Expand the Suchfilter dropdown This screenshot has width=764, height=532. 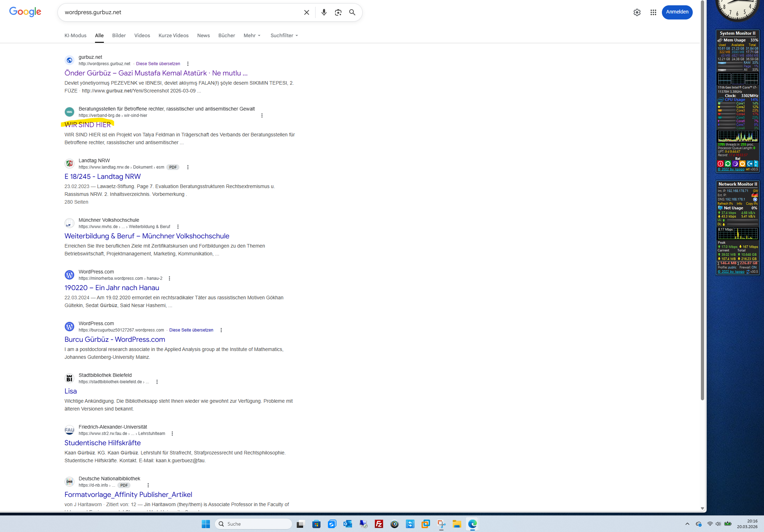[284, 35]
